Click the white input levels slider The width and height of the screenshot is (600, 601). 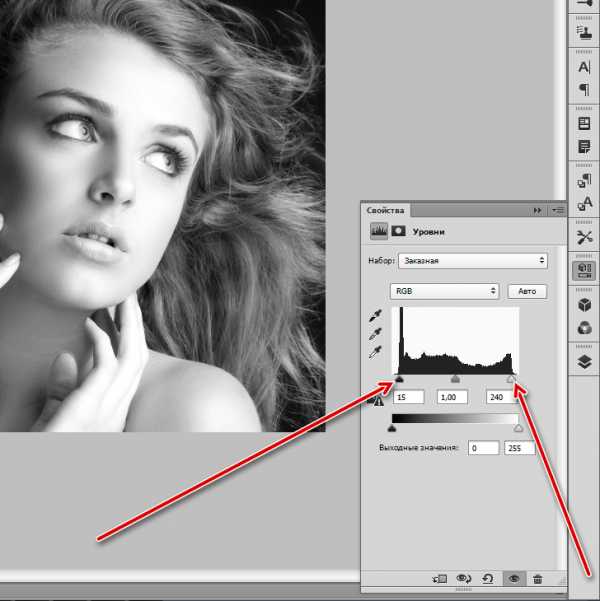(511, 379)
